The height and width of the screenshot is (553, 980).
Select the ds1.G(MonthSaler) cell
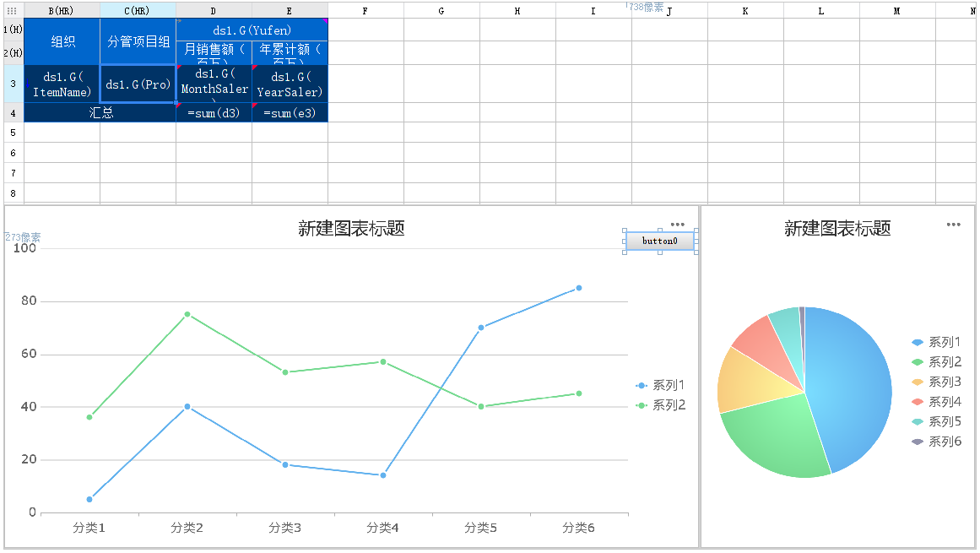214,84
